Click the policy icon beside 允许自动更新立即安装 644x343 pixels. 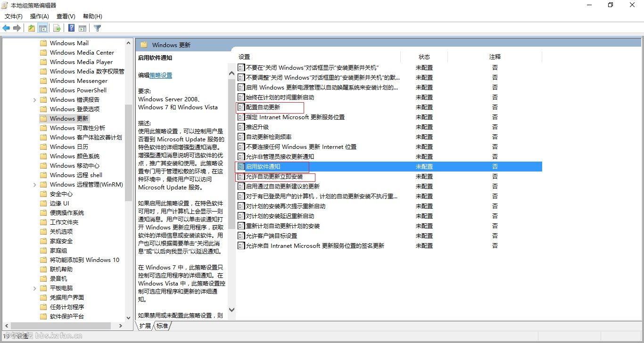tap(241, 176)
